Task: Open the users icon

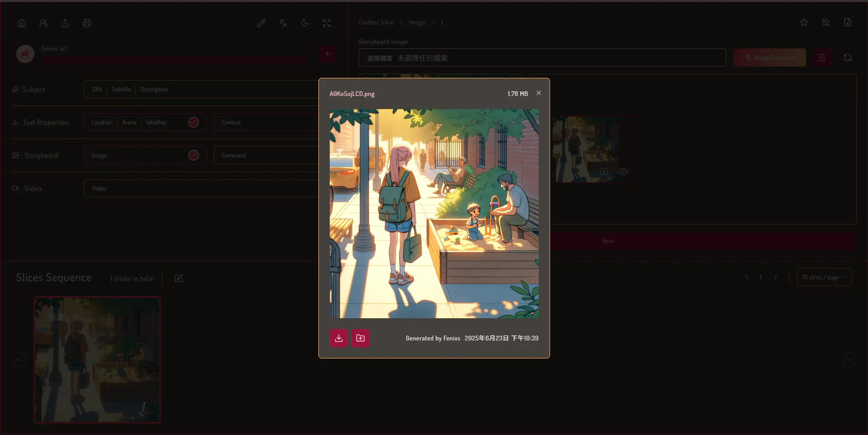Action: pyautogui.click(x=43, y=23)
